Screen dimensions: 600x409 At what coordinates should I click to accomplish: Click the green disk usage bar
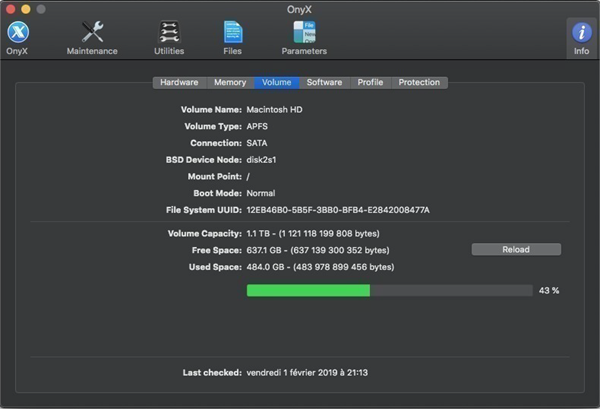308,290
